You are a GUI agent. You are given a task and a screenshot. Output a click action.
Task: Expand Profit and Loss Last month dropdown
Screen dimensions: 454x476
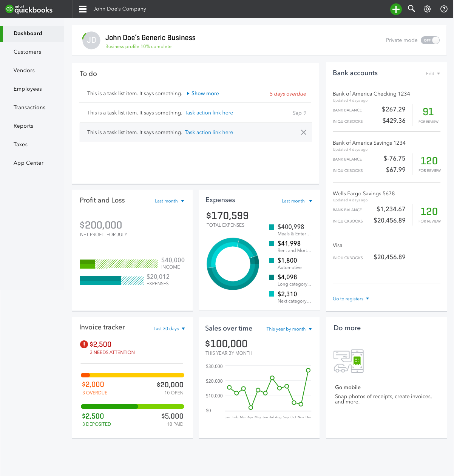(170, 201)
